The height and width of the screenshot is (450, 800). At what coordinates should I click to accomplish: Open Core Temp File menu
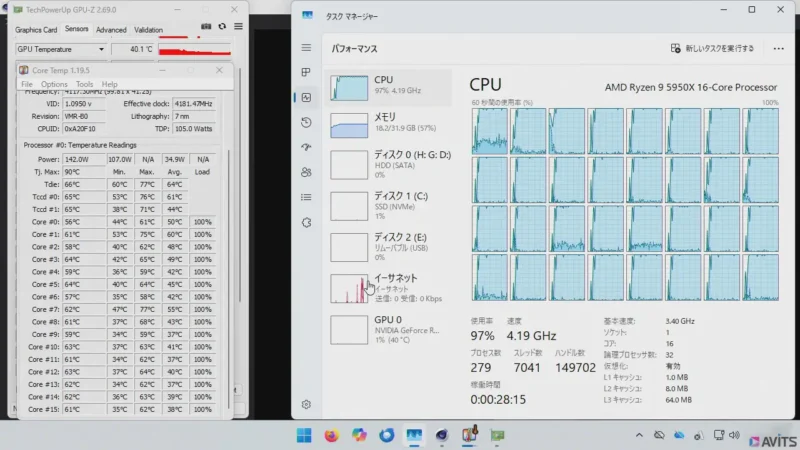[x=27, y=84]
